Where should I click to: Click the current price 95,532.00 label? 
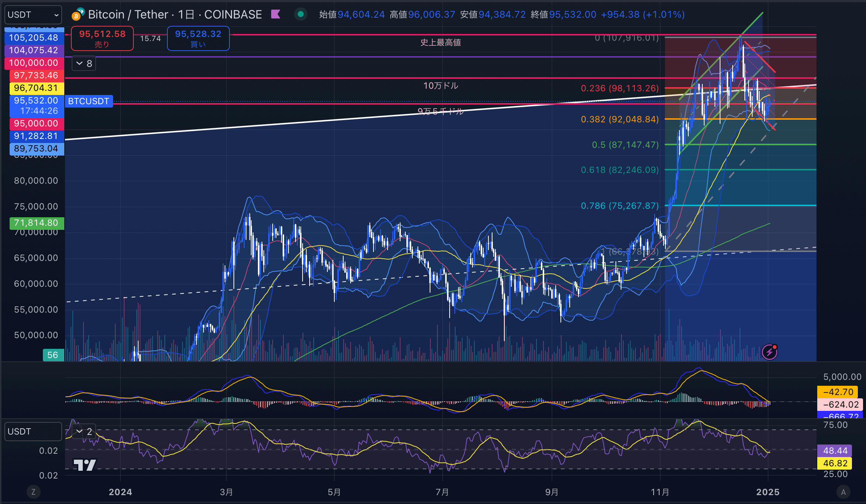coord(36,106)
